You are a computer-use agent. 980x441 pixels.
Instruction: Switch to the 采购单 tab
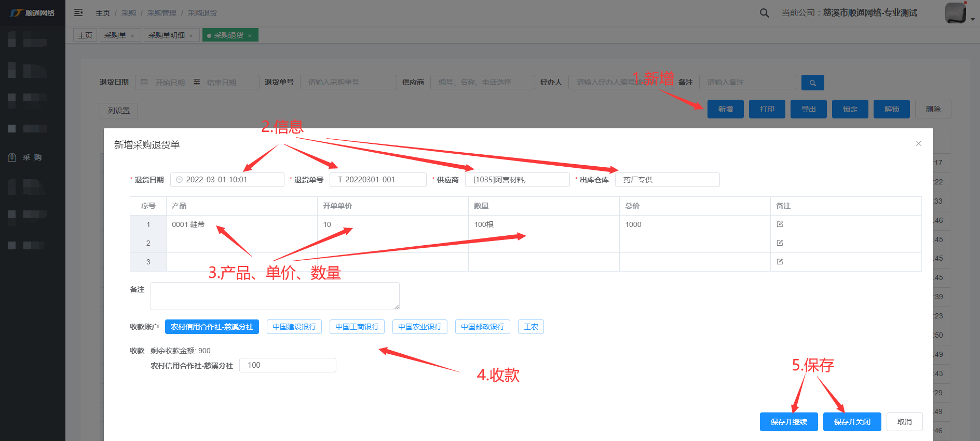click(x=115, y=35)
